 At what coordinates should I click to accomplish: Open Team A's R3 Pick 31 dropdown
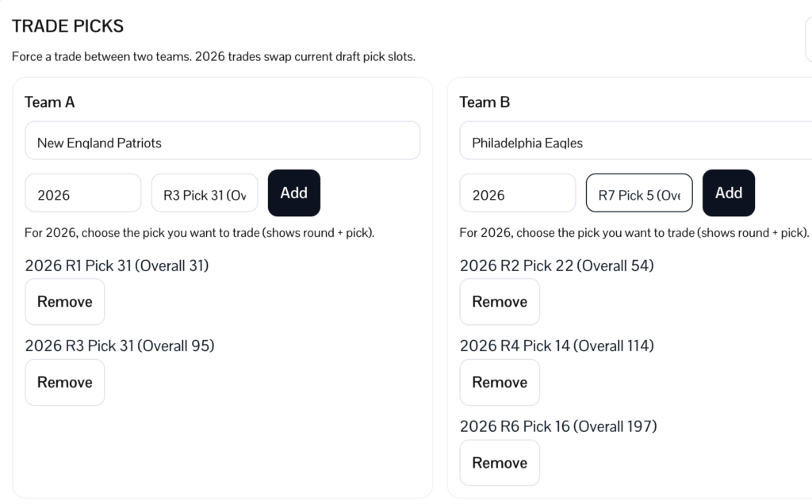tap(205, 193)
